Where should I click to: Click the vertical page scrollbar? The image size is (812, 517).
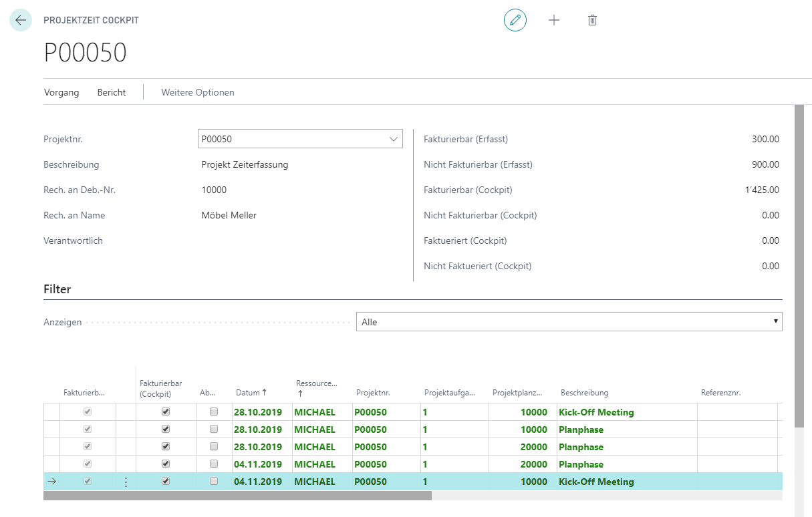pos(799,266)
